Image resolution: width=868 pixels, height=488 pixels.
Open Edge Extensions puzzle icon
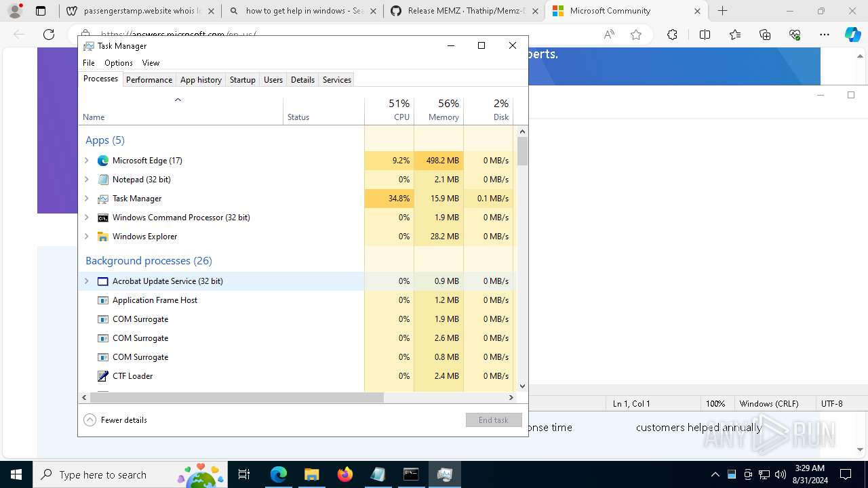[x=672, y=35]
